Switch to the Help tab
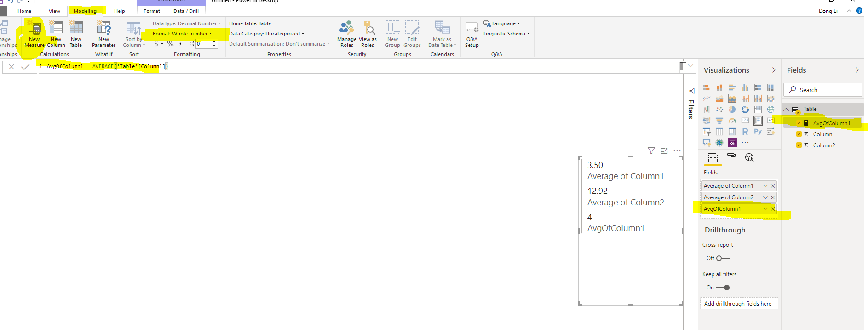Image resolution: width=868 pixels, height=330 pixels. coord(120,11)
